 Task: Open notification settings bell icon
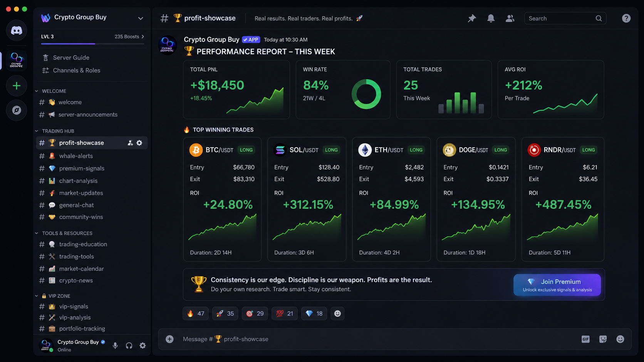click(491, 18)
